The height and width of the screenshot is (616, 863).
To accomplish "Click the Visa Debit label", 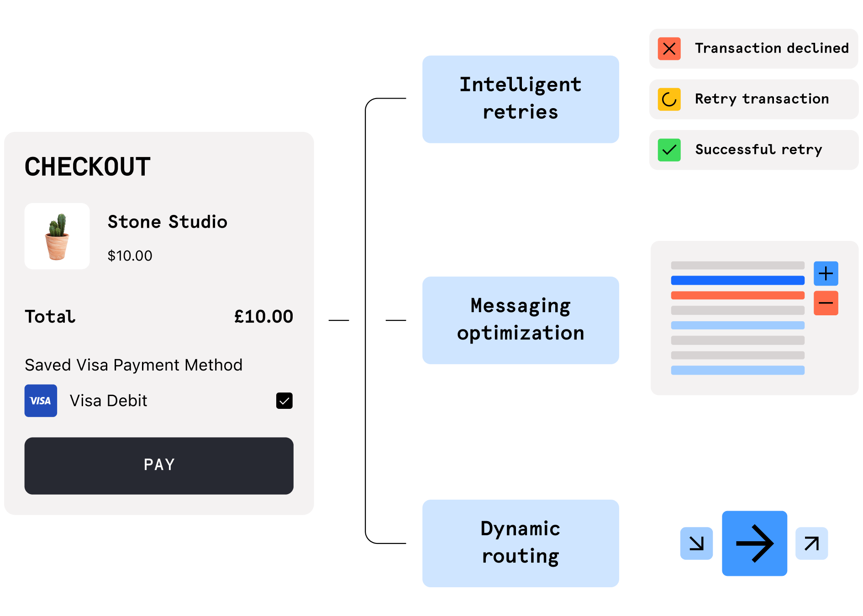I will (x=109, y=401).
